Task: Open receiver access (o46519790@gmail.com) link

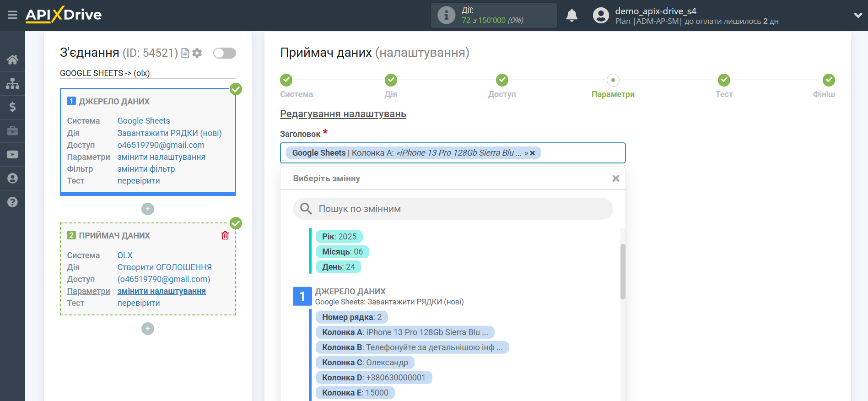Action: (164, 279)
